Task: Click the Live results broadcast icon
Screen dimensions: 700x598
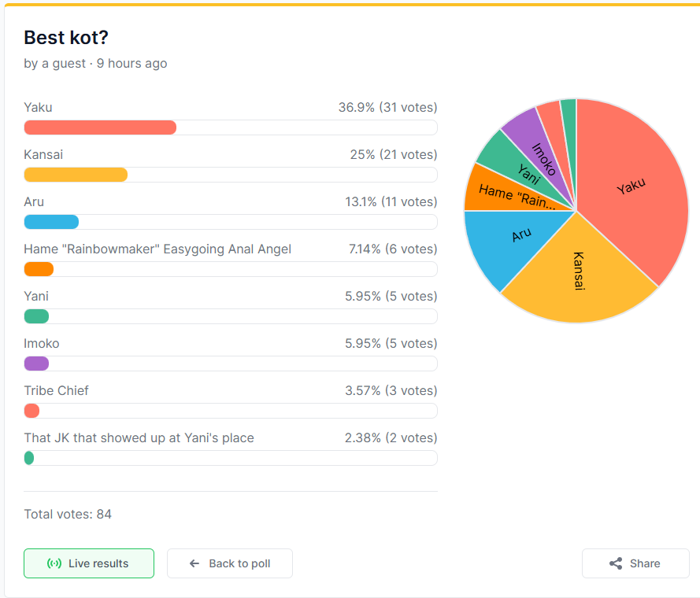Action: 54,563
